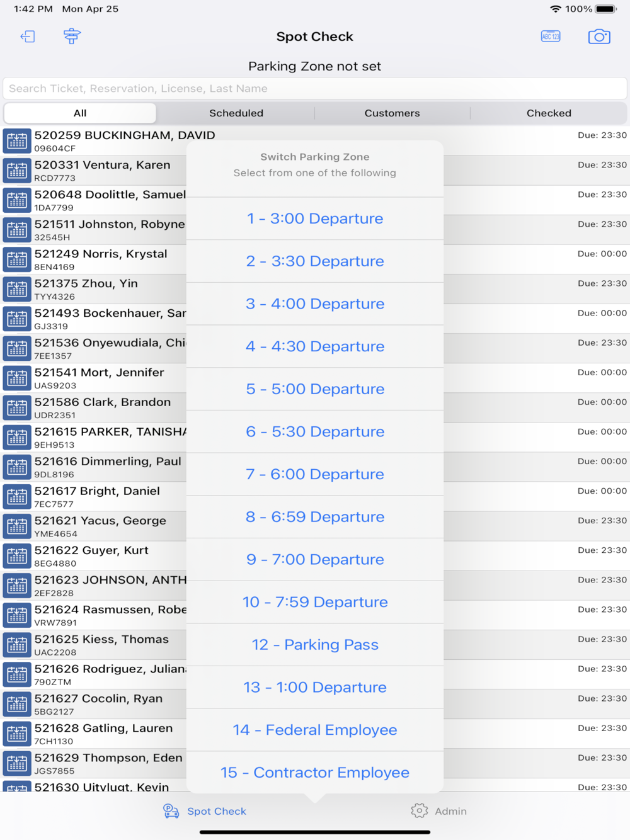Screen dimensions: 630x840
Task: Open the parking zone signpost icon
Action: [72, 36]
